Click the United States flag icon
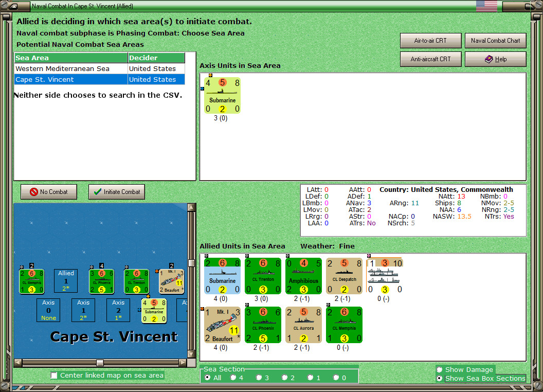The image size is (543, 392). coord(486,6)
